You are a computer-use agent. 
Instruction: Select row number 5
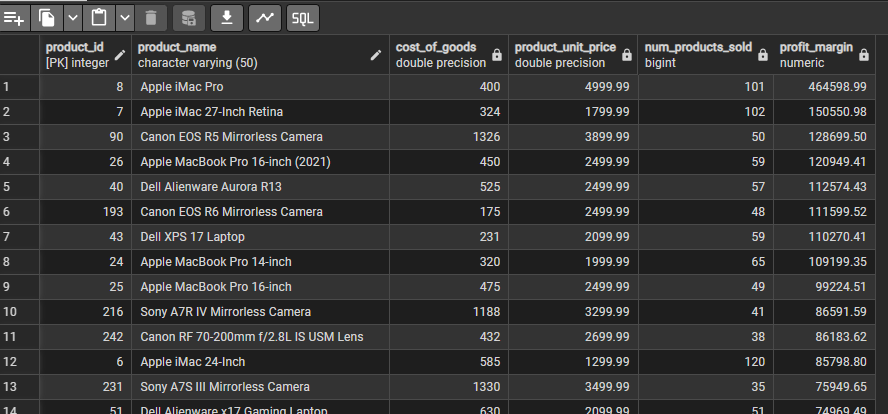[19, 187]
